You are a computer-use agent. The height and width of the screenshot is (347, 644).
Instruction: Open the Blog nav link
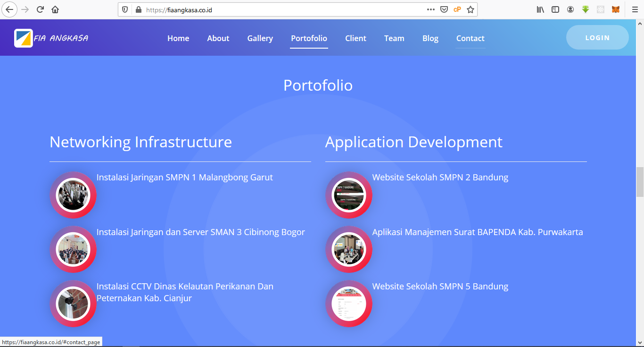(x=430, y=38)
